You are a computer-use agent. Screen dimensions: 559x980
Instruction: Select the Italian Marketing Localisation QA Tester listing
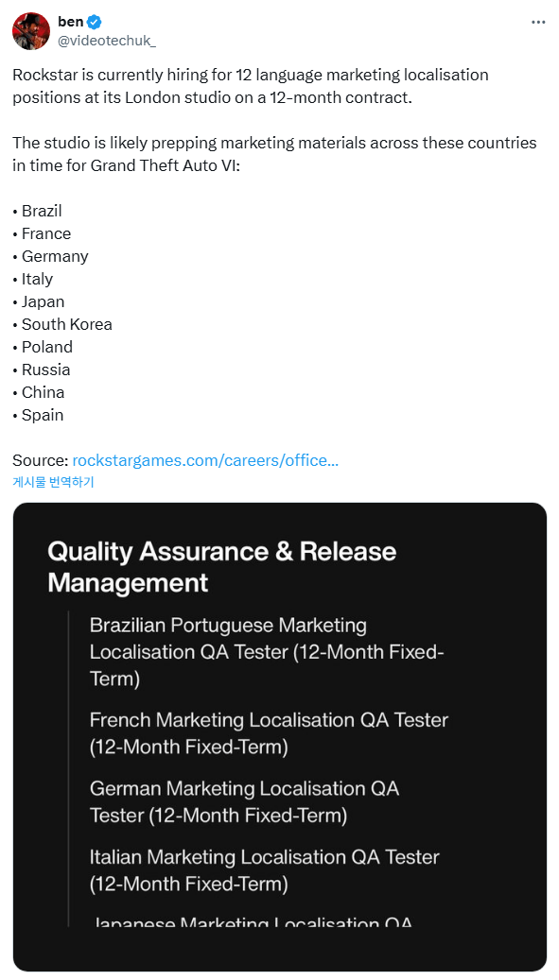265,870
